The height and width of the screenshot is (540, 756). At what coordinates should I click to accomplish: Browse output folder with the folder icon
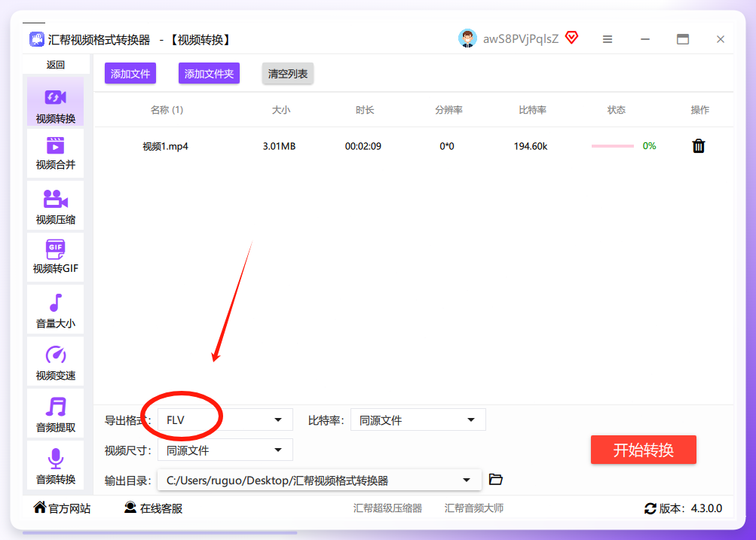496,479
